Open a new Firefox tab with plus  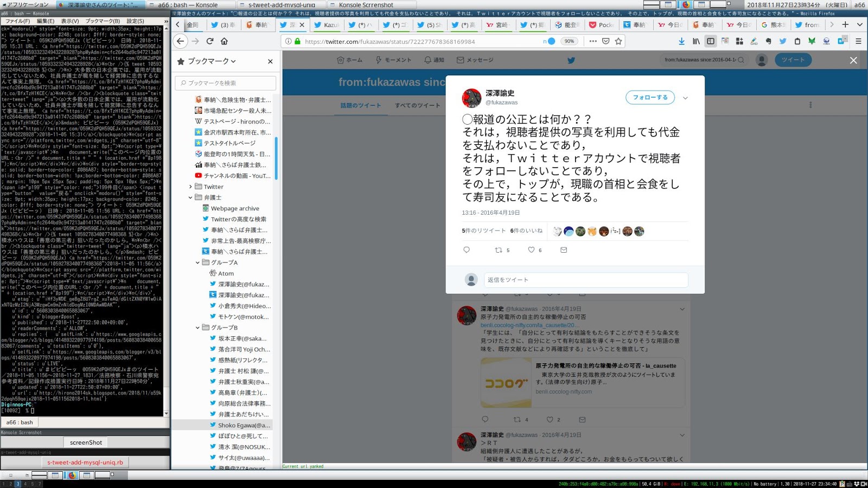click(x=845, y=24)
